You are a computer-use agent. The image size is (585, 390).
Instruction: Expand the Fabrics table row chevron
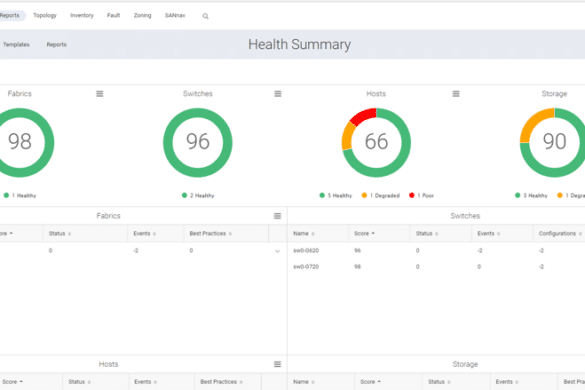278,251
